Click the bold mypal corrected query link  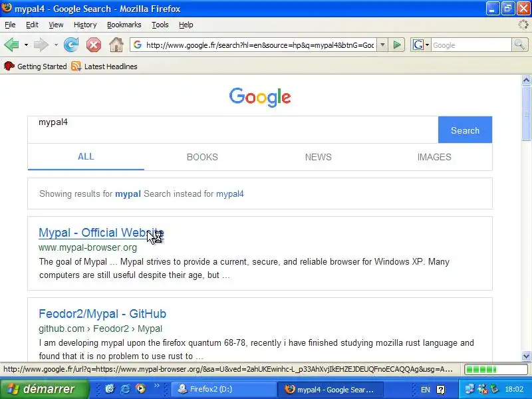128,194
